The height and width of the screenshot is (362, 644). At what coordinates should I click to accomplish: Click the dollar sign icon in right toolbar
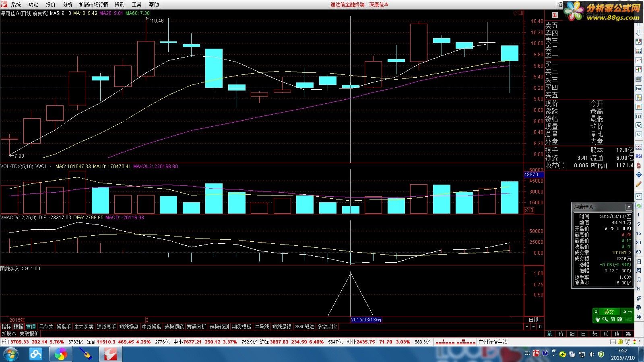click(x=639, y=165)
